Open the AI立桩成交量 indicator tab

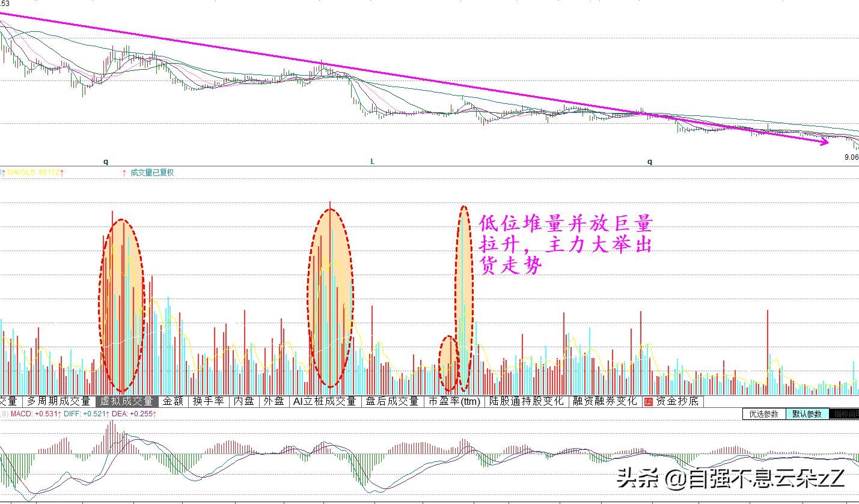click(x=325, y=401)
